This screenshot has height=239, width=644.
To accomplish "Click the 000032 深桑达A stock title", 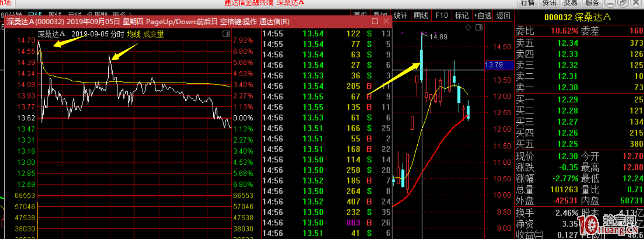I will [x=578, y=17].
